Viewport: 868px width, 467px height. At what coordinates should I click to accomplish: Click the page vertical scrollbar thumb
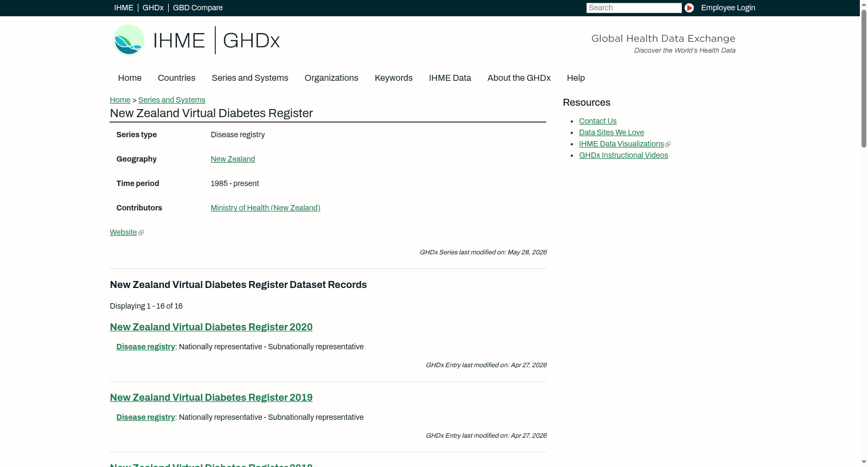(864, 78)
